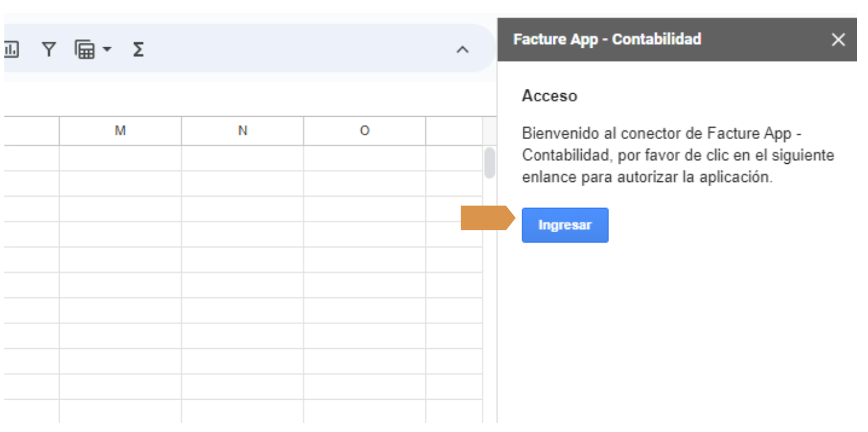Image resolution: width=868 pixels, height=432 pixels.
Task: Select the column M header
Action: 120,131
